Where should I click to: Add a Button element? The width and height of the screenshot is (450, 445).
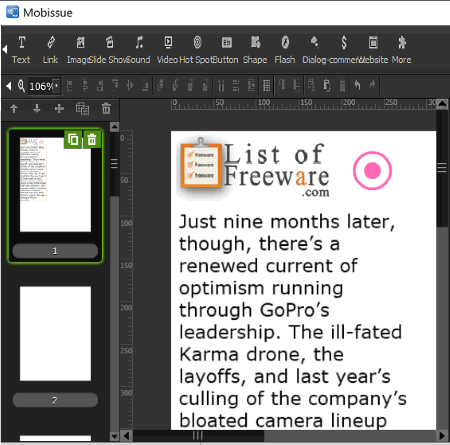point(226,50)
